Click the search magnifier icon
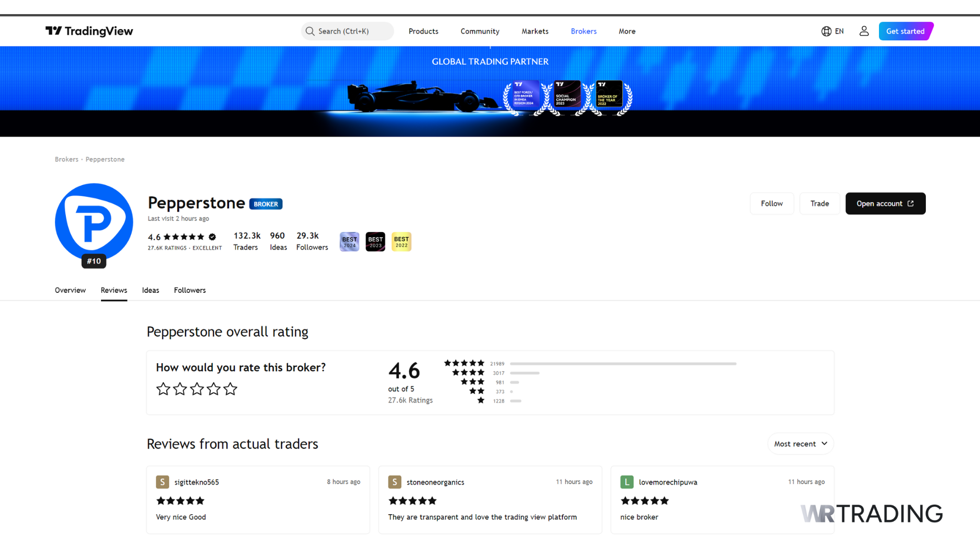 coord(310,31)
